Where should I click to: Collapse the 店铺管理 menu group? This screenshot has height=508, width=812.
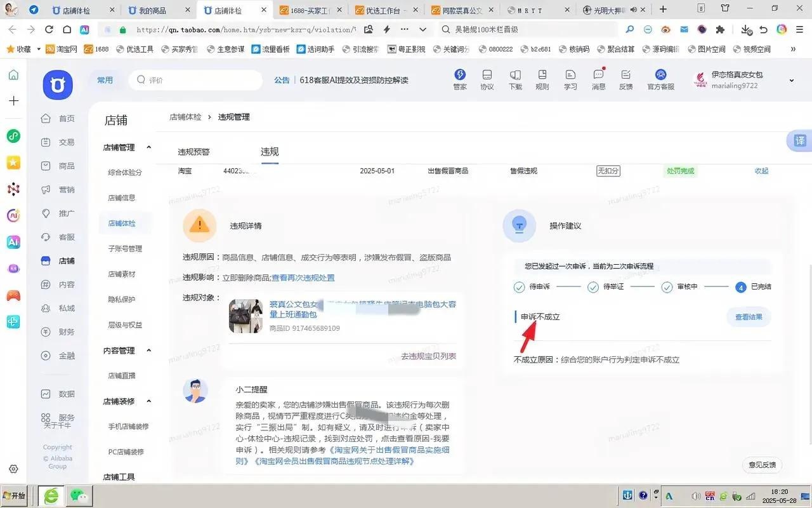click(149, 147)
